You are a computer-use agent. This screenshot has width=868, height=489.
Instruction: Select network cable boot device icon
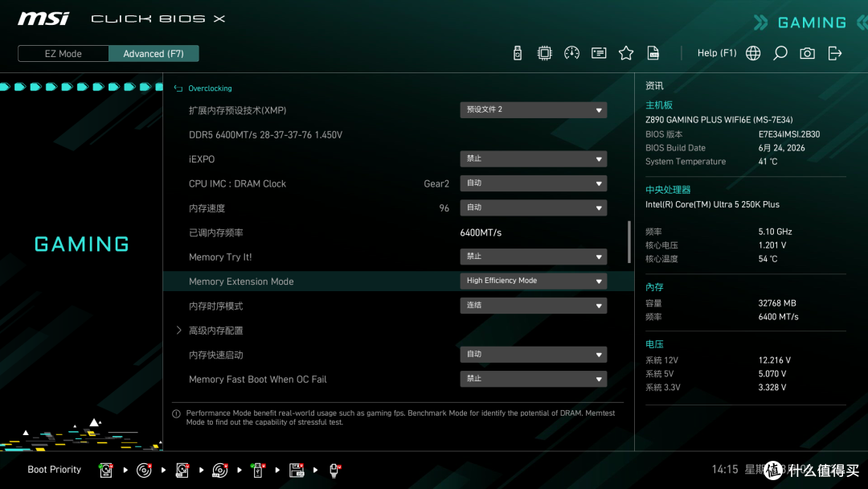point(334,471)
